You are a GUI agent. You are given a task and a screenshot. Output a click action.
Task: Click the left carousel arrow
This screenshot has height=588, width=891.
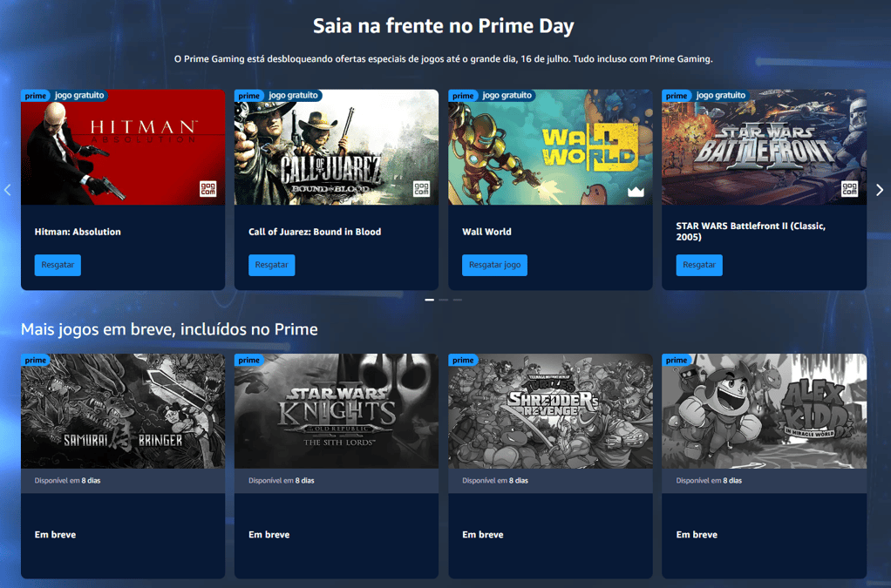pyautogui.click(x=7, y=190)
